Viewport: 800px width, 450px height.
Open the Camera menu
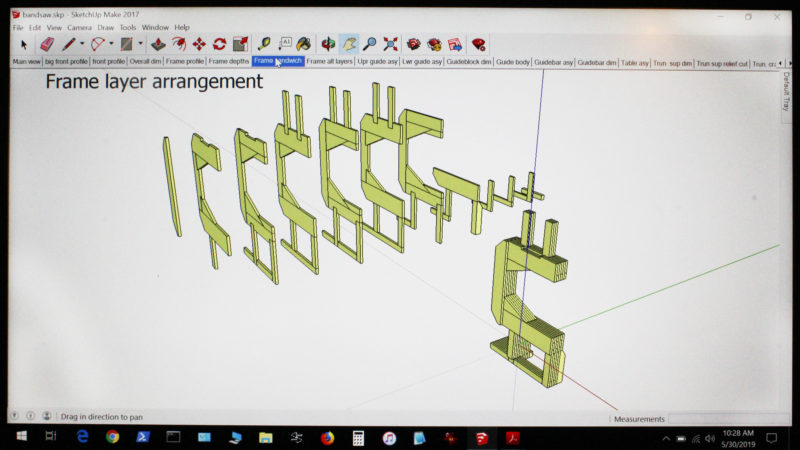click(79, 27)
